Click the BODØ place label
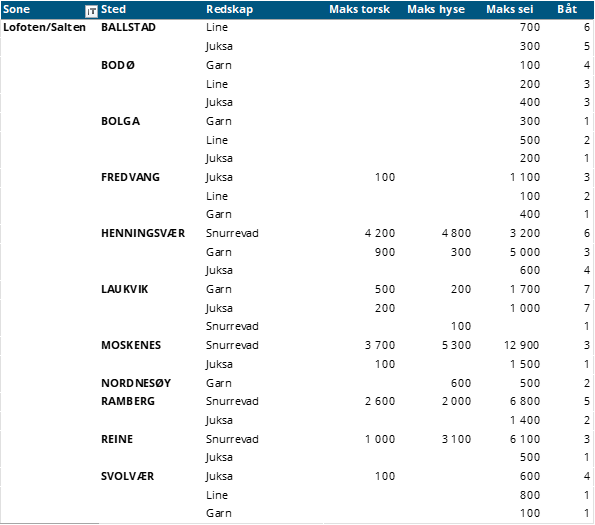Screen dimensions: 595x525 [118, 65]
